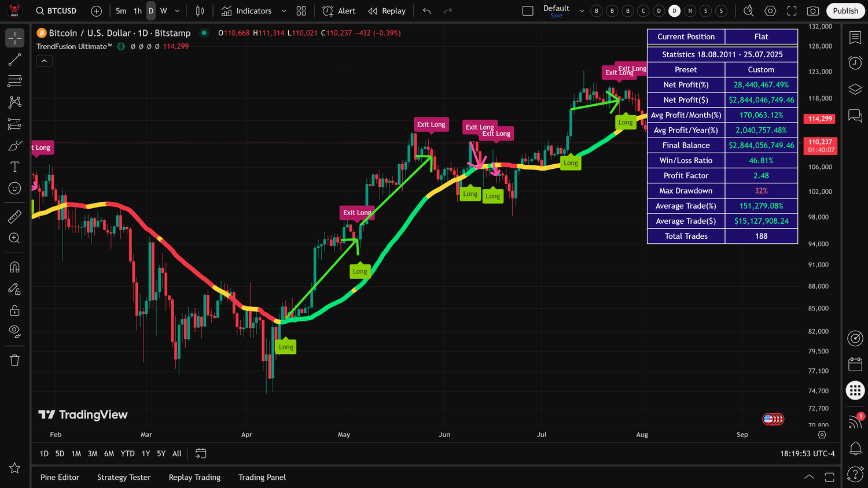The width and height of the screenshot is (868, 488).
Task: Select the 5m interval
Action: (x=121, y=11)
